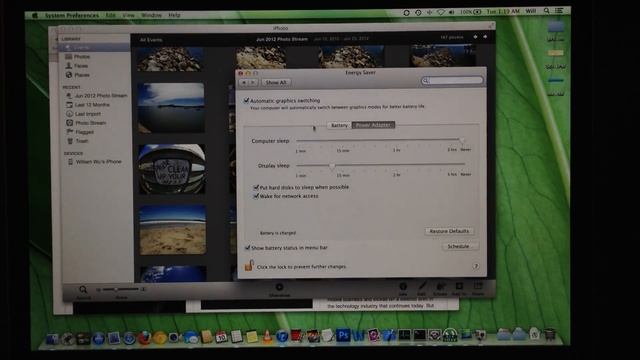Click the Wi-Fi status icon

(440, 12)
